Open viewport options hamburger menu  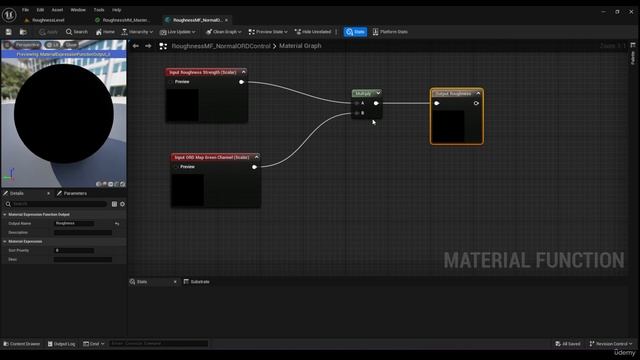click(7, 45)
